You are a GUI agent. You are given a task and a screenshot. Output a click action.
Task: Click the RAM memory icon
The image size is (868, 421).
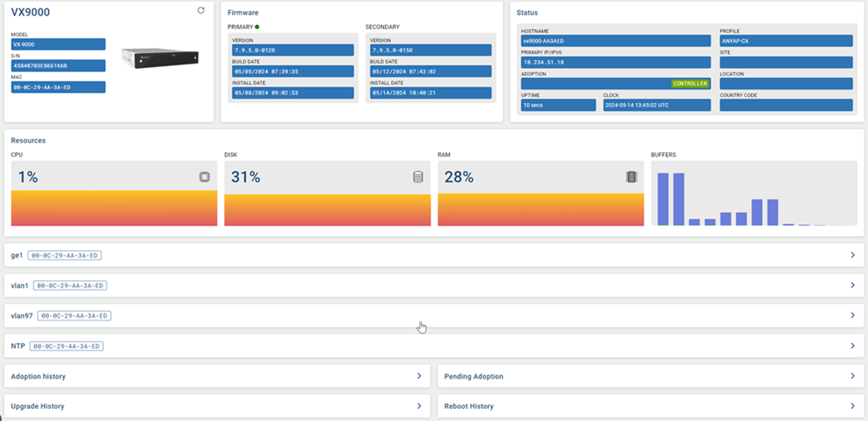(631, 177)
